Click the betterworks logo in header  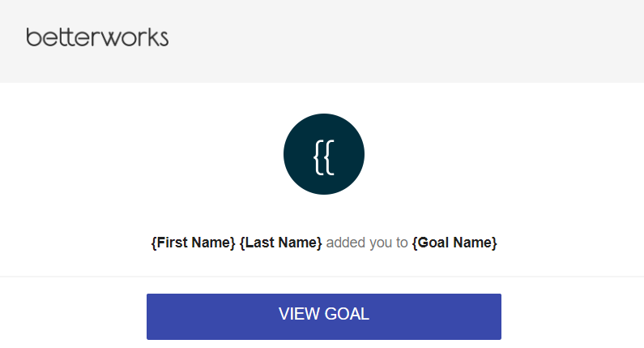click(x=97, y=37)
